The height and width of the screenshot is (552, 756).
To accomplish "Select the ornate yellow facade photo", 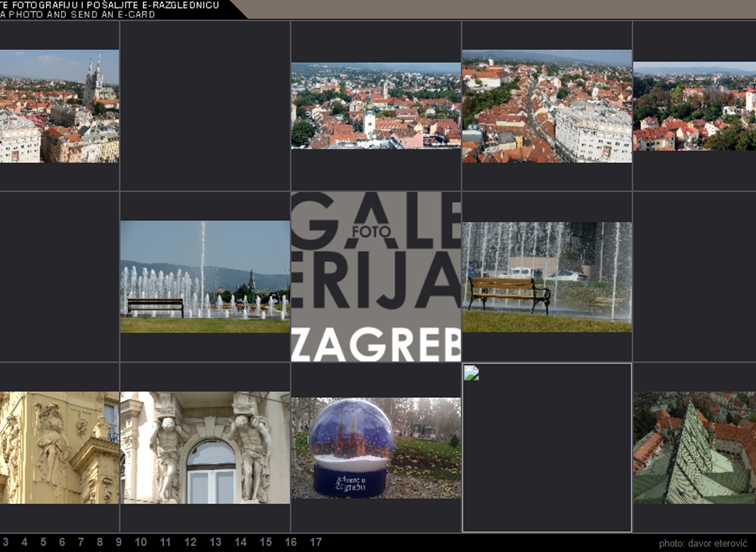I will pyautogui.click(x=59, y=447).
